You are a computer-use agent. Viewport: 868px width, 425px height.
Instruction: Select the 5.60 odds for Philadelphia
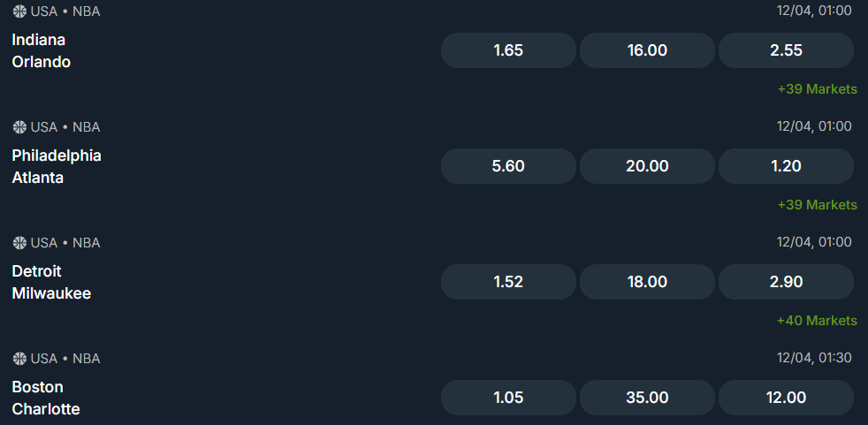click(x=508, y=166)
